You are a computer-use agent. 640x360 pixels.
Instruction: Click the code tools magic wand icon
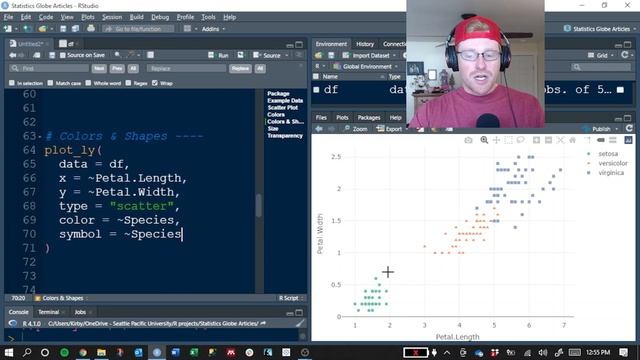pos(131,55)
